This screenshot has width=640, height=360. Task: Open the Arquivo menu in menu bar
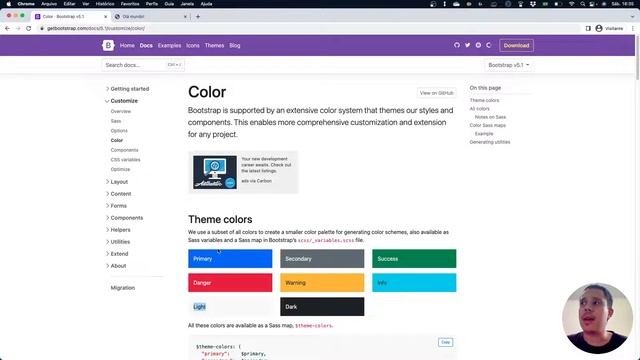tap(49, 4)
